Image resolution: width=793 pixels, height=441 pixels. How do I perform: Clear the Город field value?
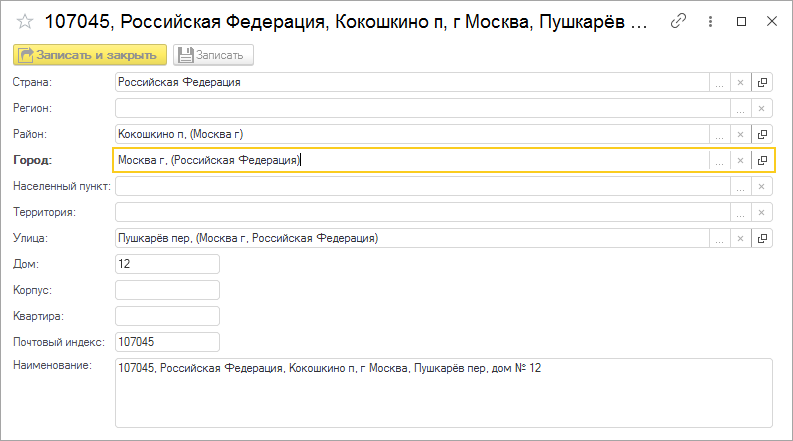click(x=741, y=160)
